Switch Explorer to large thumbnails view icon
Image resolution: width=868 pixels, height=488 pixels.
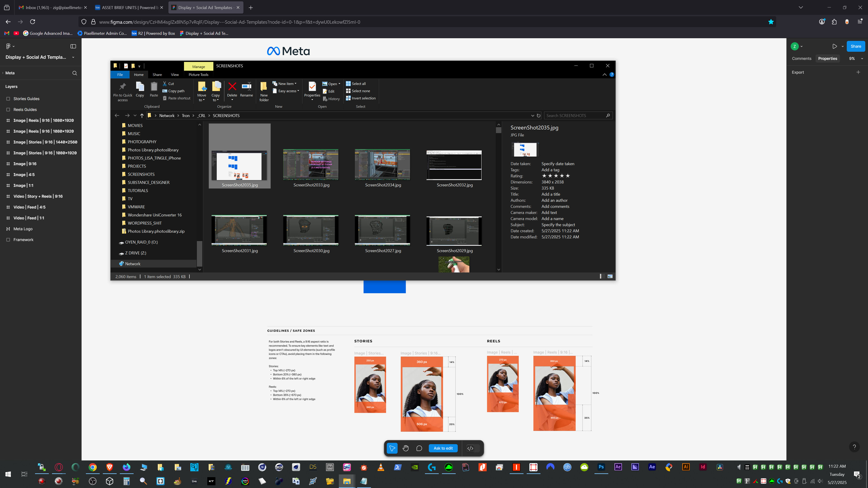pyautogui.click(x=610, y=276)
